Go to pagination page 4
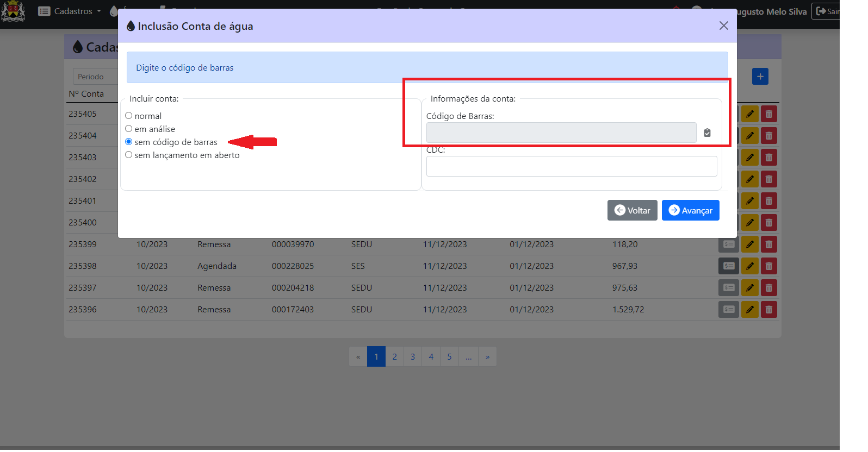The height and width of the screenshot is (452, 868). pos(431,356)
